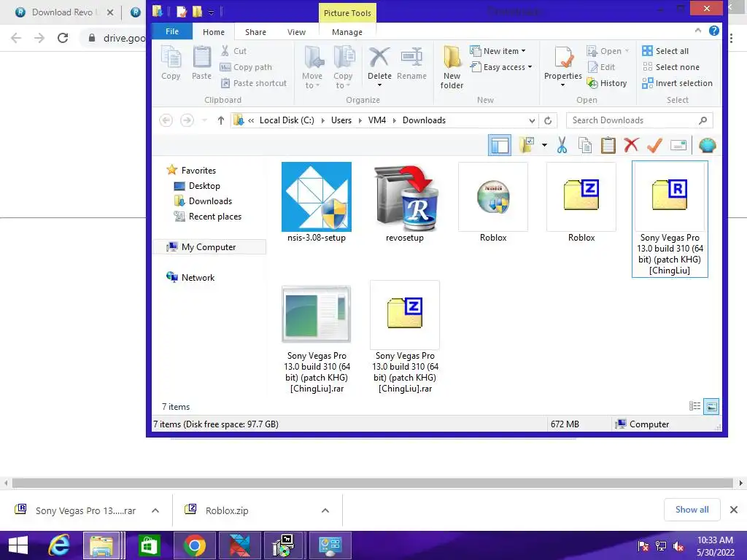Viewport: 747px width, 560px height.
Task: Switch to the Share ribbon tab
Action: (255, 32)
